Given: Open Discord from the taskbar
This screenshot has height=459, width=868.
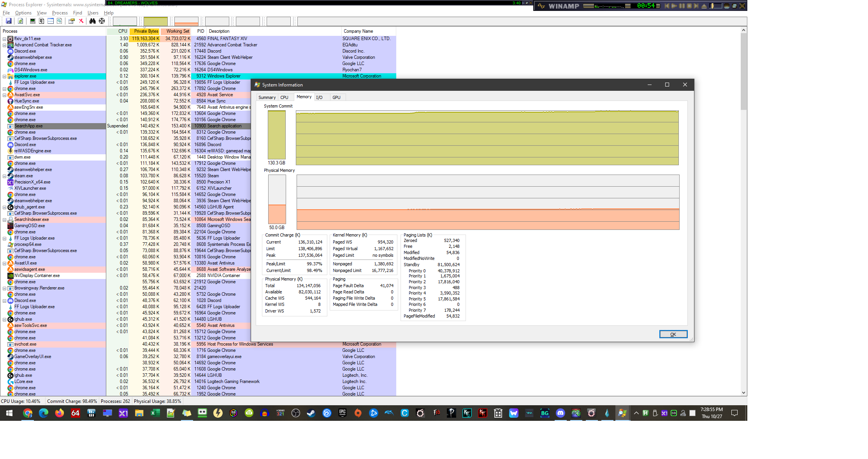Looking at the screenshot, I should tap(560, 413).
